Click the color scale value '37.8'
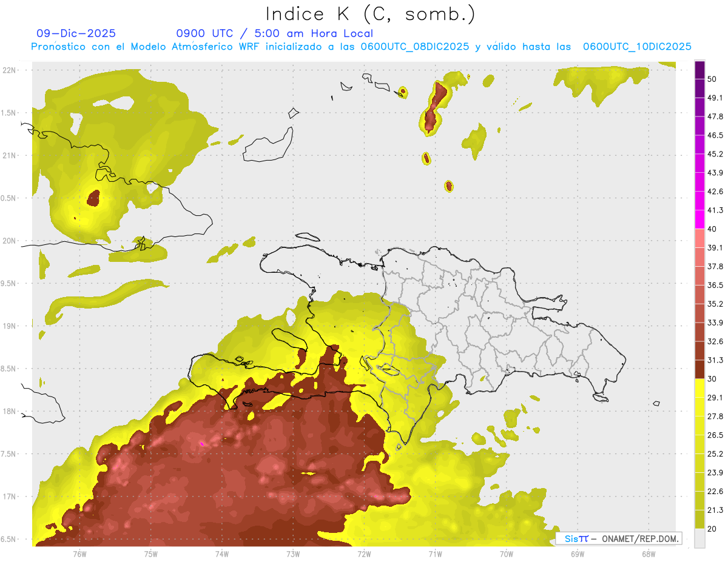This screenshot has width=728, height=562. click(716, 267)
